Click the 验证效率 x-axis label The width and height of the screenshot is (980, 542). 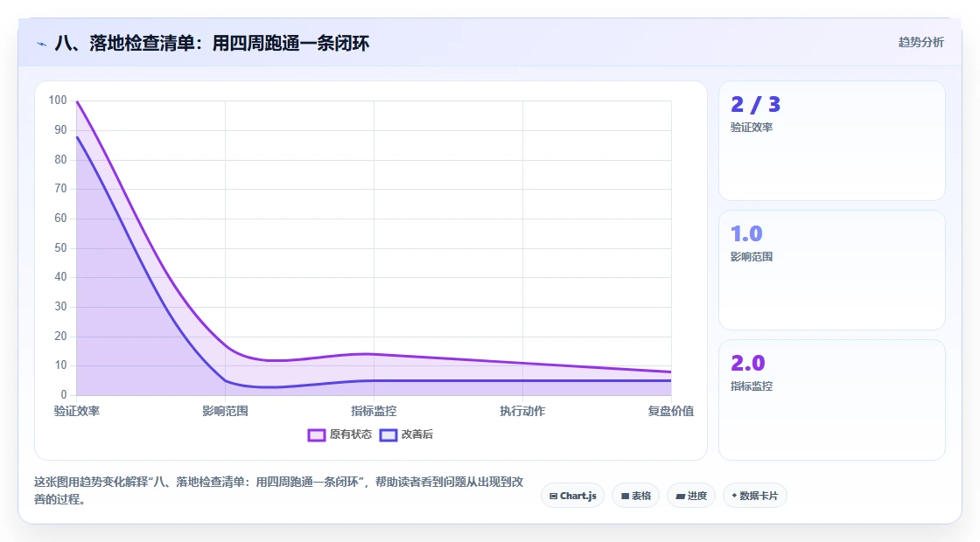tap(77, 411)
